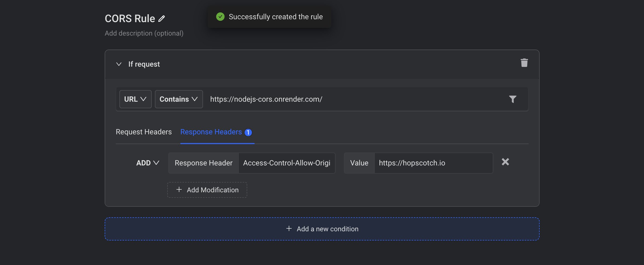Click the hopscotch.io value field
The height and width of the screenshot is (265, 644).
tap(433, 163)
